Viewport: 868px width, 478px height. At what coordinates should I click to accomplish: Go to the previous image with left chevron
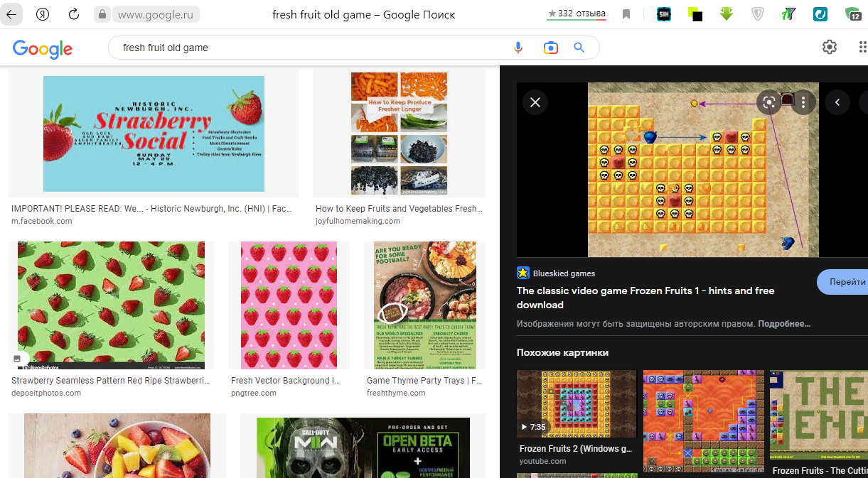tap(837, 102)
